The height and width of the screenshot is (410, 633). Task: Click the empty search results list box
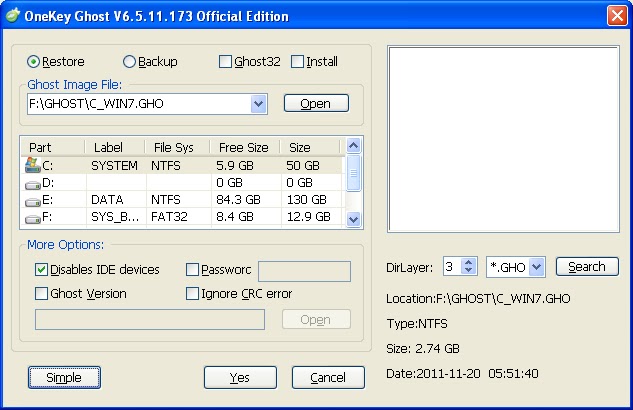503,139
